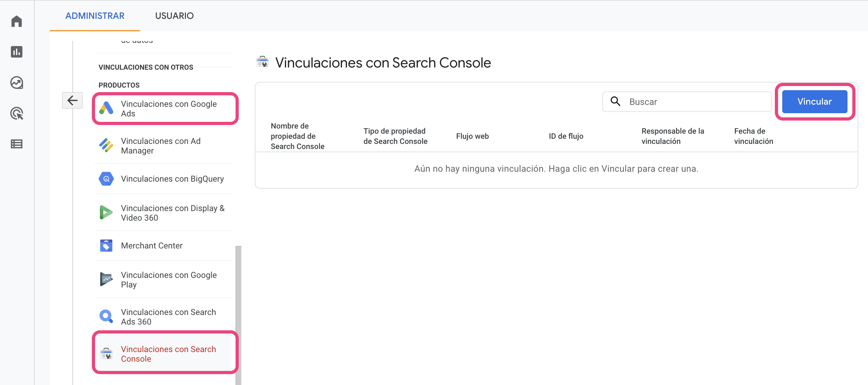
Task: Click the Search Console icon in sidebar list
Action: point(107,354)
